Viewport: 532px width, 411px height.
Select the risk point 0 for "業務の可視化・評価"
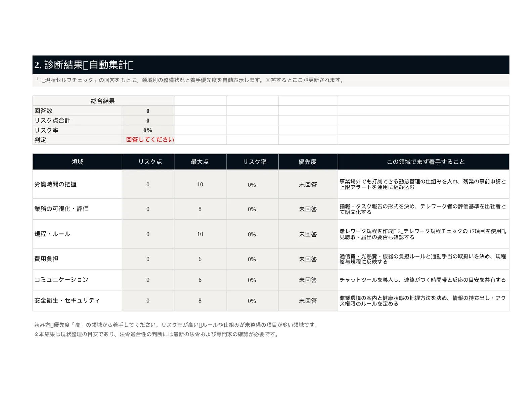pos(148,209)
